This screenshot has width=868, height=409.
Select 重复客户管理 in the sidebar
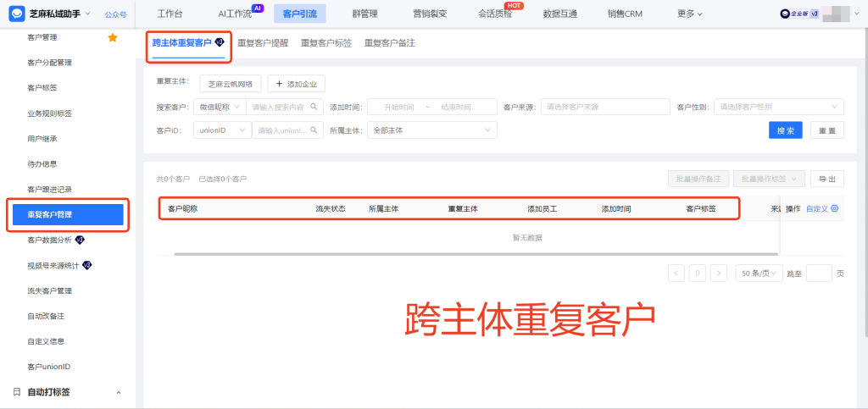[x=68, y=214]
